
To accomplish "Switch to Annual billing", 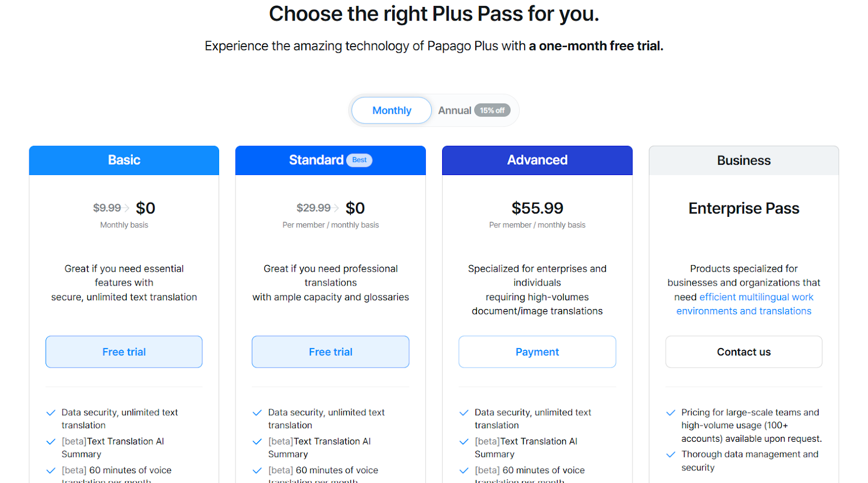I will 456,110.
